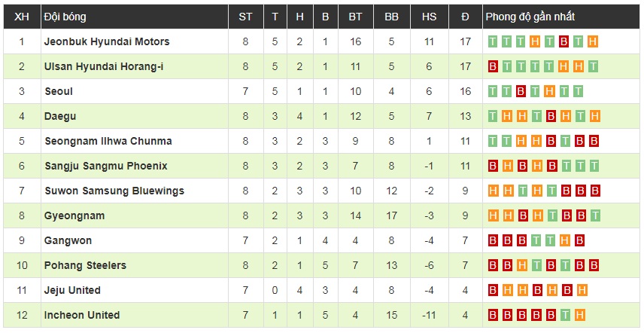Open the Jeonbuk Hyundai Motors team page
The image size is (644, 333).
[x=107, y=42]
